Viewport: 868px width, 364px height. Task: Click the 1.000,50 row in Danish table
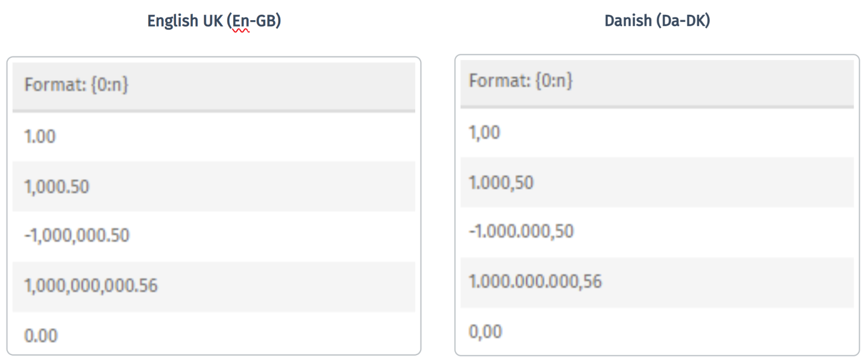[657, 182]
